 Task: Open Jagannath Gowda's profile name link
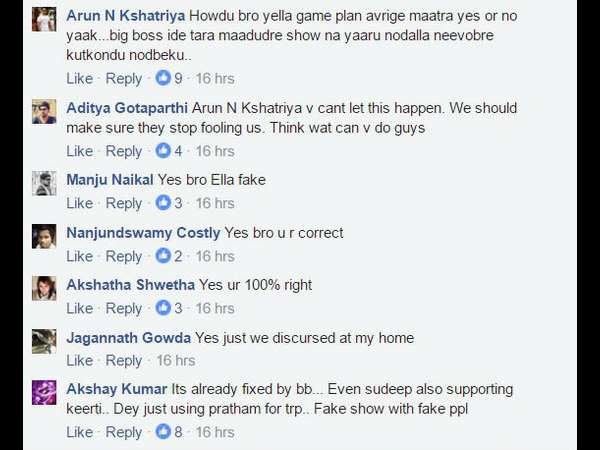[x=128, y=338]
